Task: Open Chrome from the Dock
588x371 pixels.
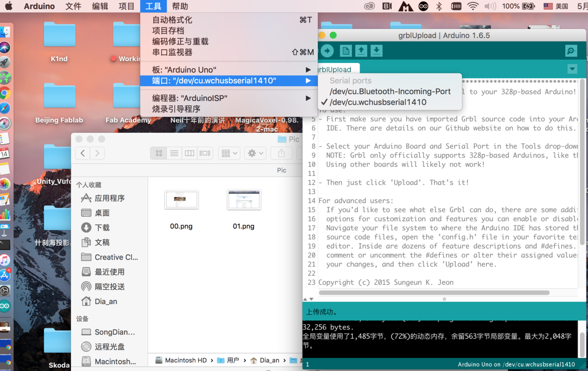Action: coord(5,93)
